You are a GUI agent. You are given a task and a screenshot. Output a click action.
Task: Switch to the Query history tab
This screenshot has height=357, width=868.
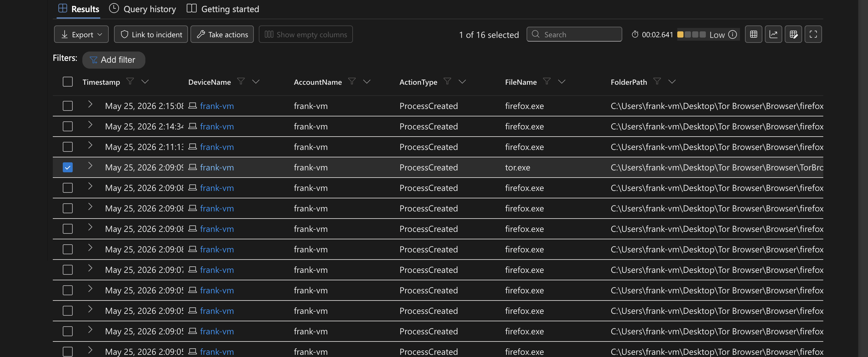point(143,9)
